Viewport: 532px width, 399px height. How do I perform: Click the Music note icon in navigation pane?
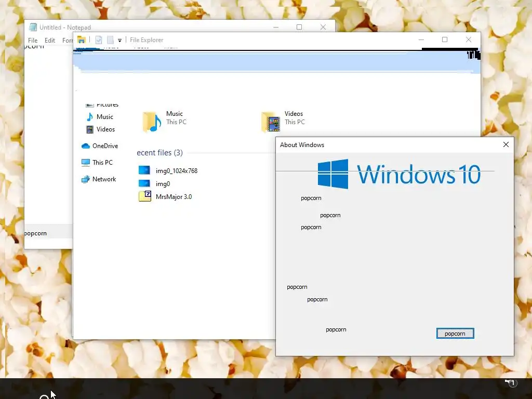[x=89, y=117]
